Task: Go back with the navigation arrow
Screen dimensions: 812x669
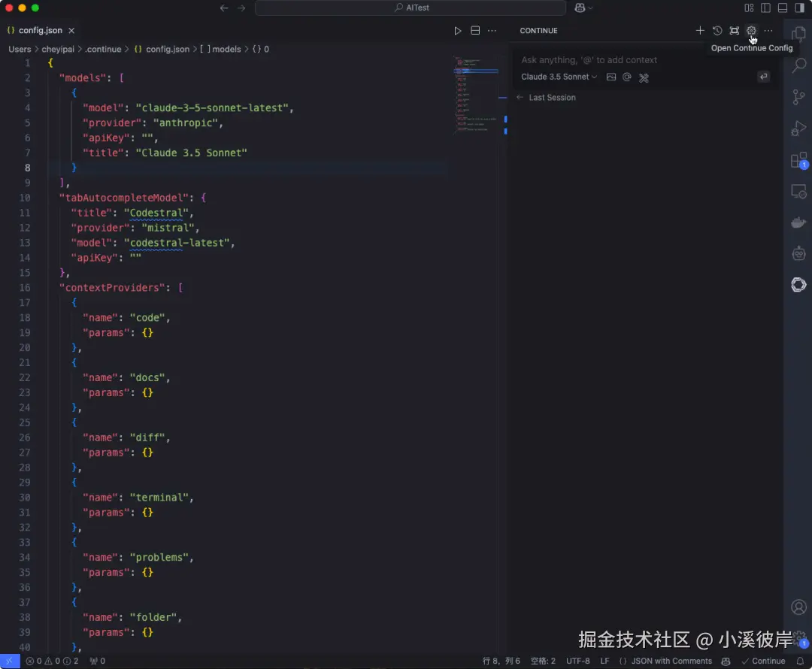Action: pyautogui.click(x=224, y=8)
